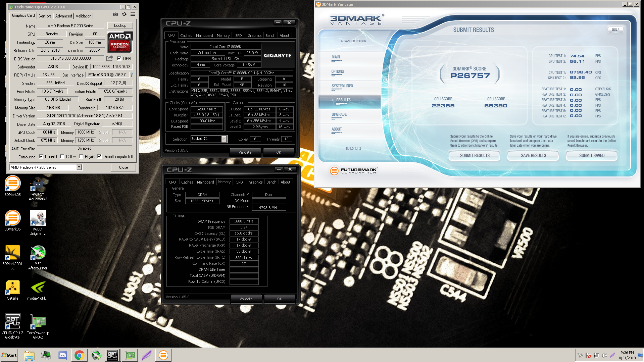Click the BIOS version share icon
Viewport: 644px width, 362px height.
(109, 58)
